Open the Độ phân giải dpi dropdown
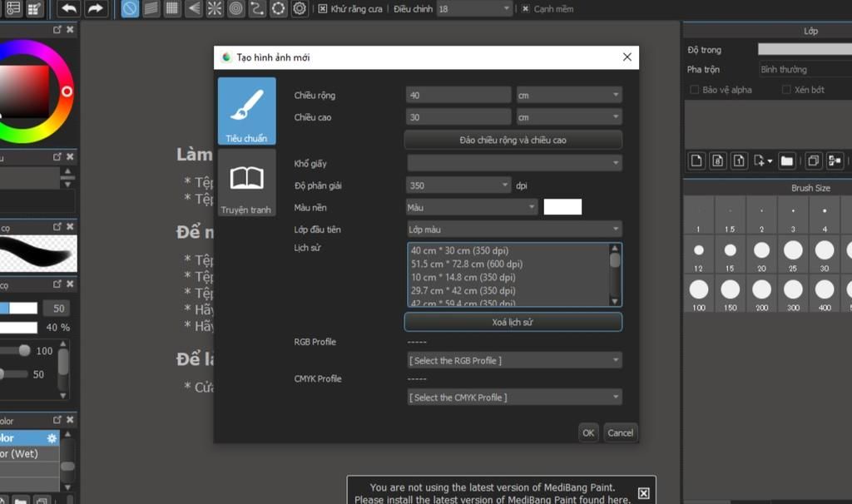The width and height of the screenshot is (852, 504). point(458,185)
